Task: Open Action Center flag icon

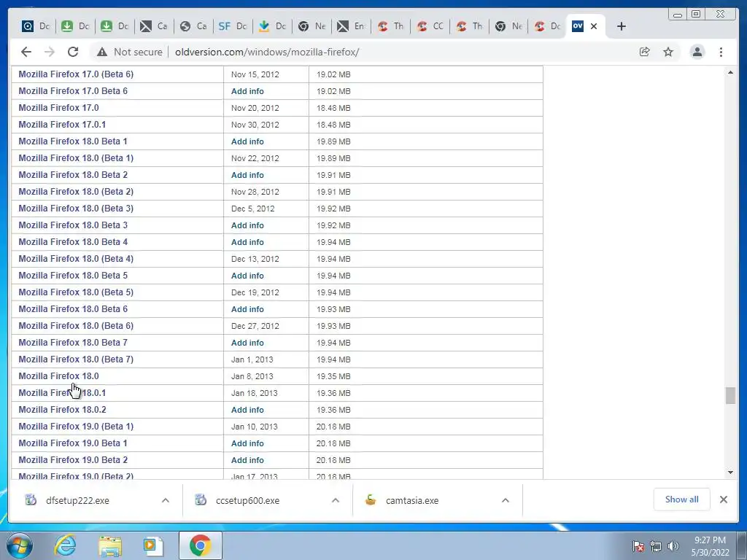Action: 638,546
